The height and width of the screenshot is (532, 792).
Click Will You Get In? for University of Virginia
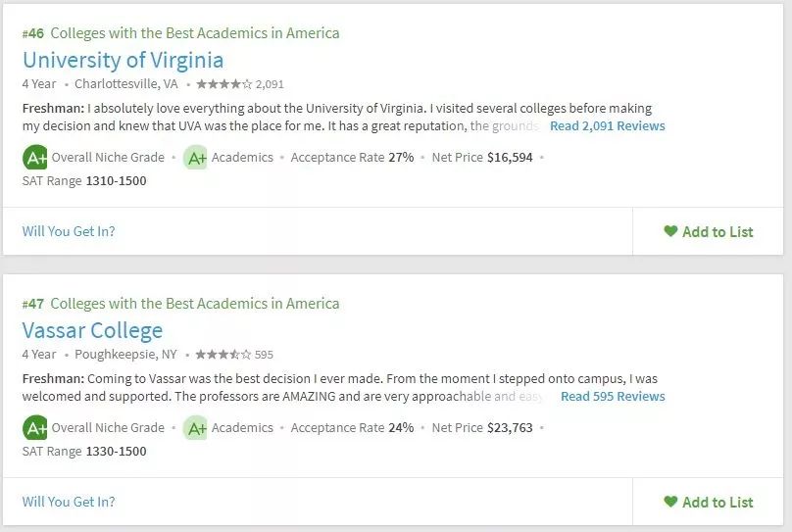point(69,231)
